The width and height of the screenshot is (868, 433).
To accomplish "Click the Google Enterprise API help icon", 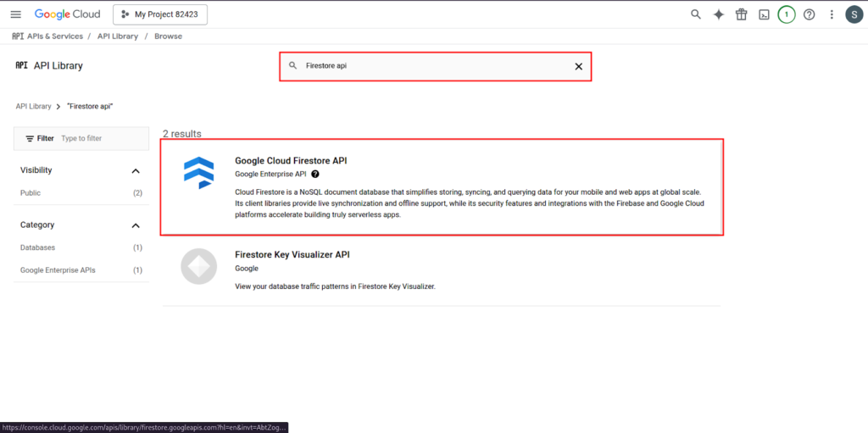I will click(x=315, y=174).
